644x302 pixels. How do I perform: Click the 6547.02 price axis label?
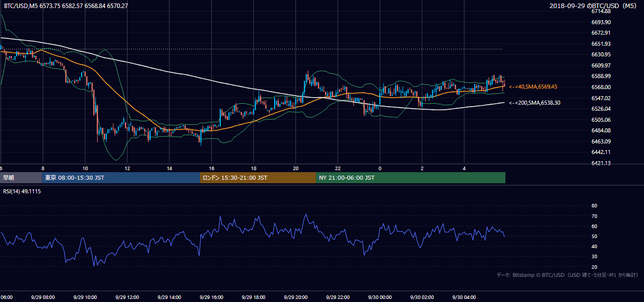click(601, 98)
